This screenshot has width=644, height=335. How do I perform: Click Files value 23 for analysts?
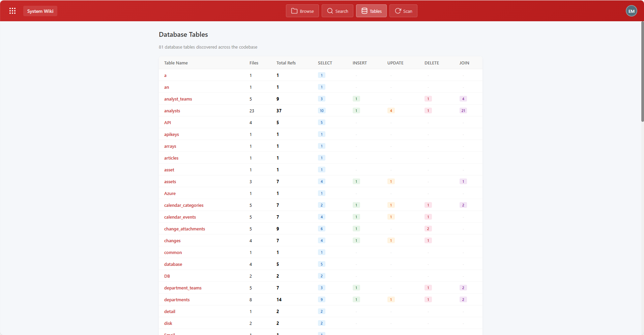click(x=252, y=111)
